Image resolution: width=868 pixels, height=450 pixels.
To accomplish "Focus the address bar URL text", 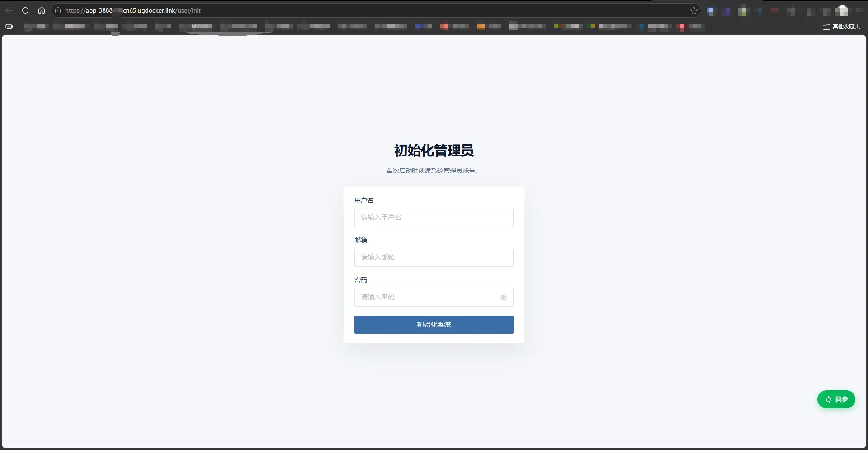I will 133,10.
